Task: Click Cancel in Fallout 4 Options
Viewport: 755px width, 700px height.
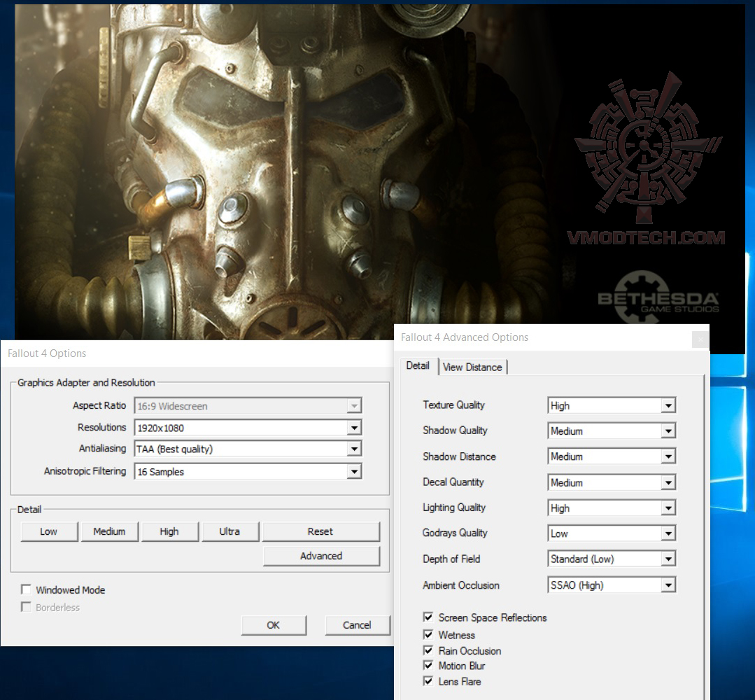Action: point(358,625)
